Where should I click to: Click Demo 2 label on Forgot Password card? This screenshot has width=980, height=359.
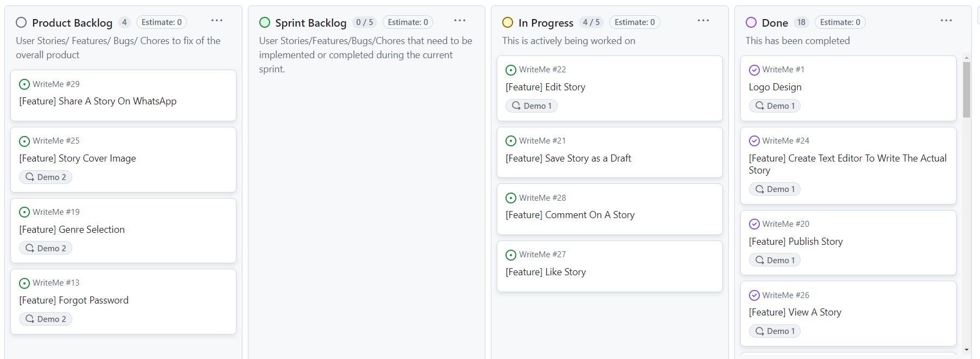tap(46, 319)
